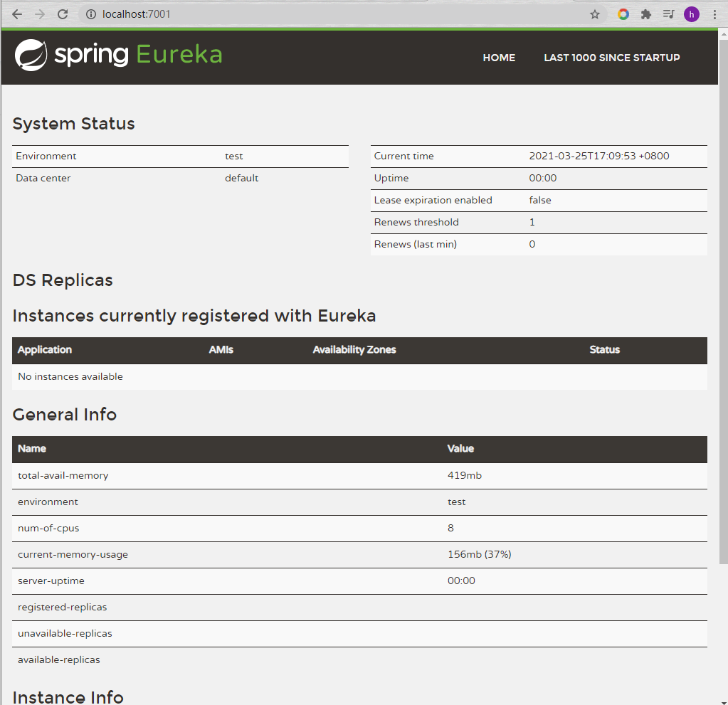
Task: Click the 156mb (37%) value
Action: point(479,555)
